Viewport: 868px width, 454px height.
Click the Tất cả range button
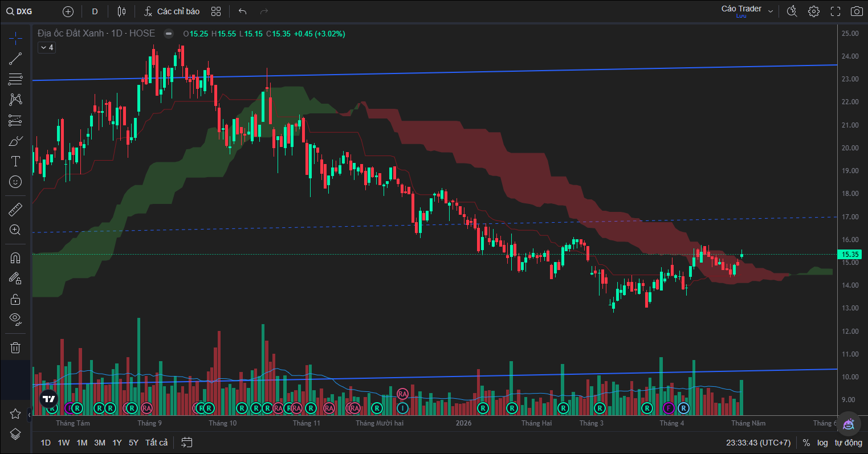157,443
